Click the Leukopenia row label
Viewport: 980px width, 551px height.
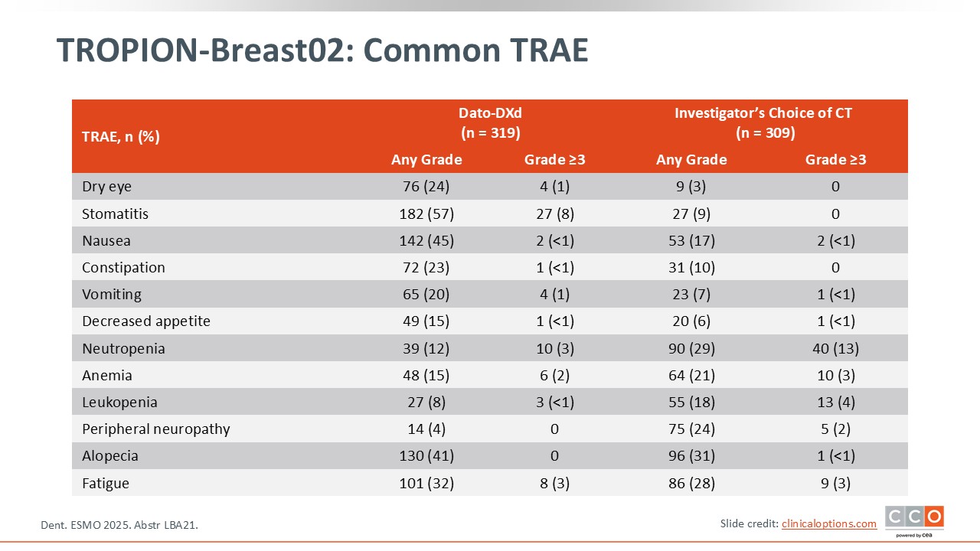coord(119,402)
